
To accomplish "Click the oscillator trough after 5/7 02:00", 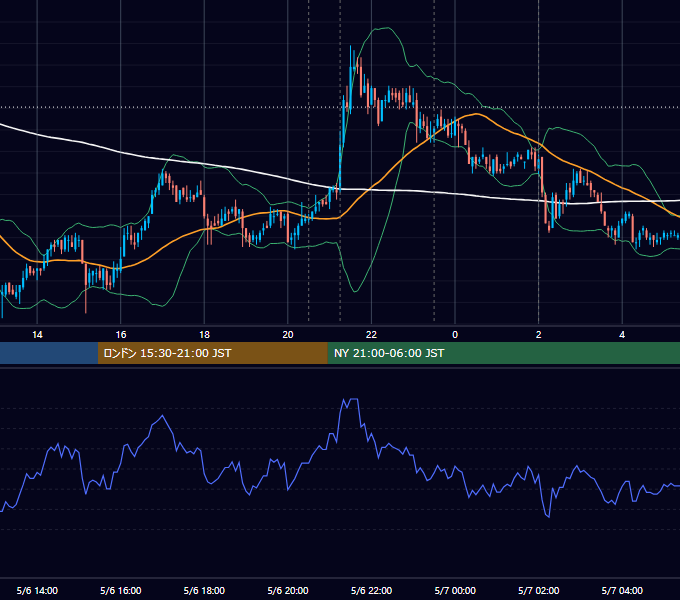I will [549, 517].
